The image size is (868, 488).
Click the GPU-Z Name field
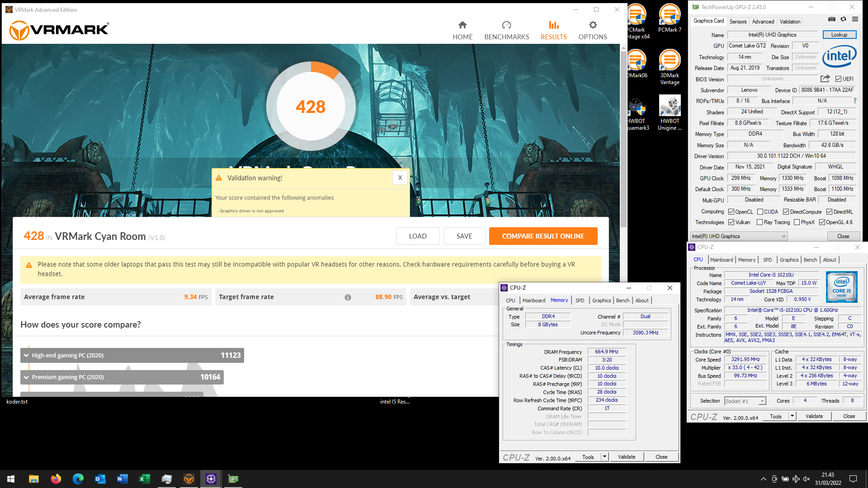pyautogui.click(x=772, y=35)
